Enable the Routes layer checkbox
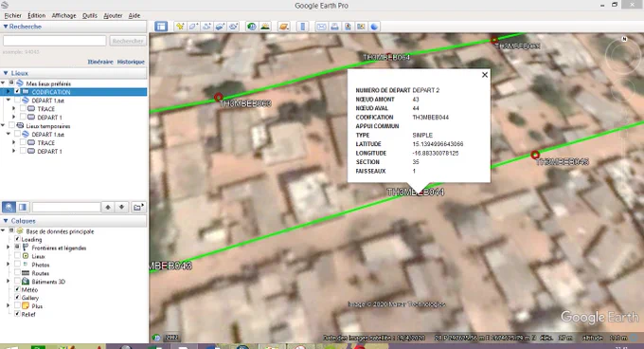 tap(17, 273)
